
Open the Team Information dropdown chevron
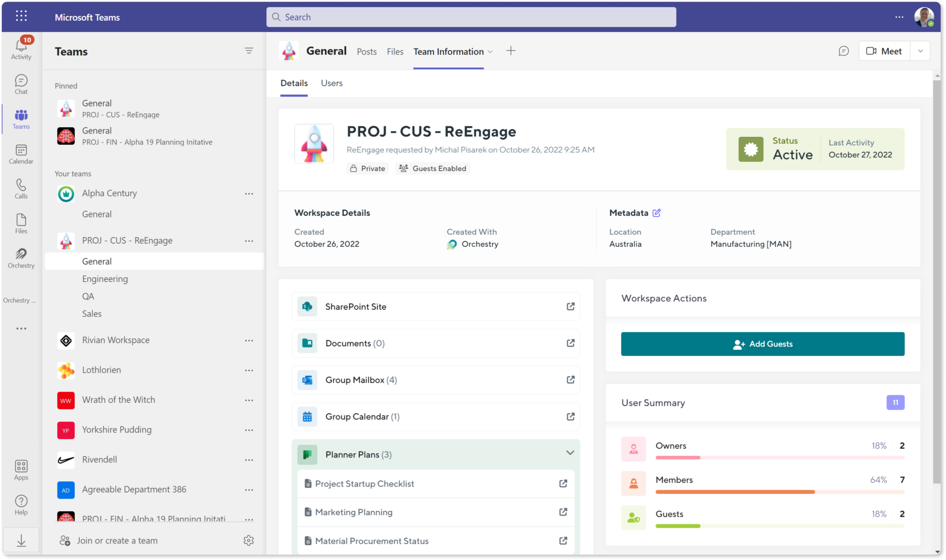(490, 52)
